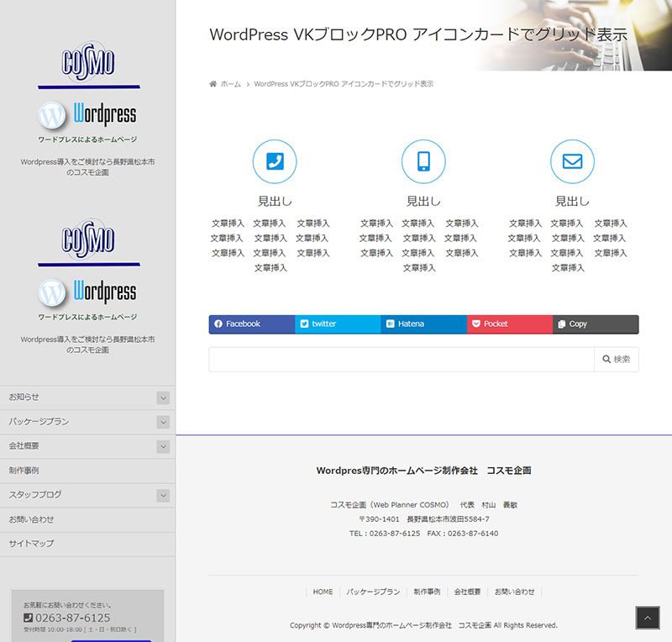This screenshot has width=672, height=642.
Task: Expand the お知らせ sidebar submenu
Action: point(163,397)
